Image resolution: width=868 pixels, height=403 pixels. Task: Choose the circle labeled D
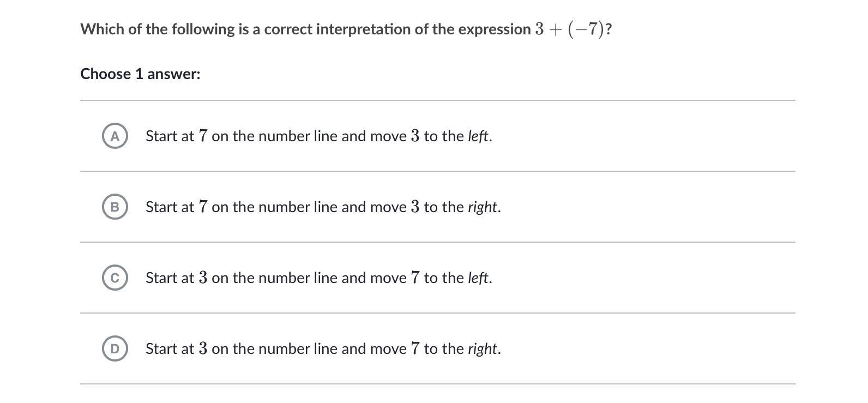[x=114, y=348]
